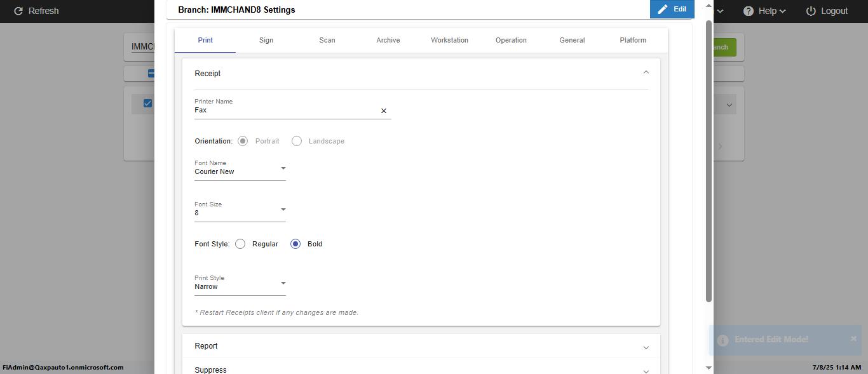
Task: Switch to the Scan tab
Action: click(327, 40)
